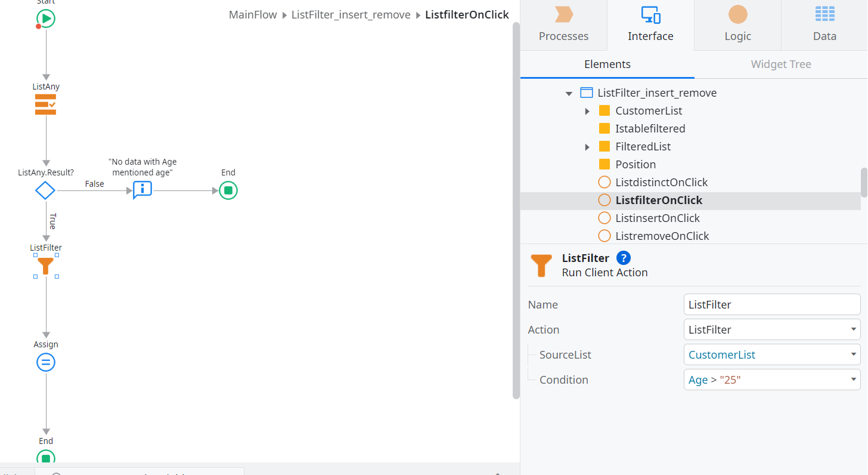The height and width of the screenshot is (475, 868).
Task: Click the MainFlow breadcrumb link
Action: [253, 14]
